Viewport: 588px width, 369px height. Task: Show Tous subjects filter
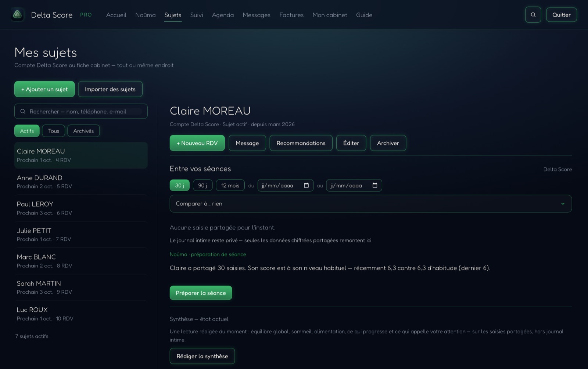pos(54,131)
